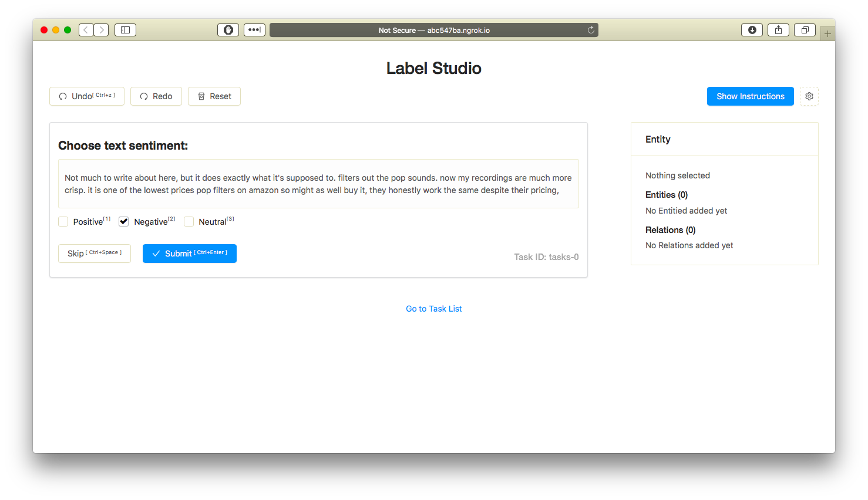Follow the Go to Task List link
Screen dimensions: 868x500
(x=434, y=309)
